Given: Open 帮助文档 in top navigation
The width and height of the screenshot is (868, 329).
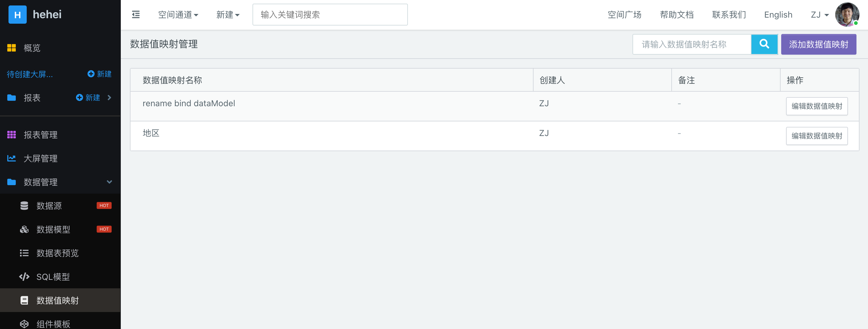Looking at the screenshot, I should pos(676,15).
